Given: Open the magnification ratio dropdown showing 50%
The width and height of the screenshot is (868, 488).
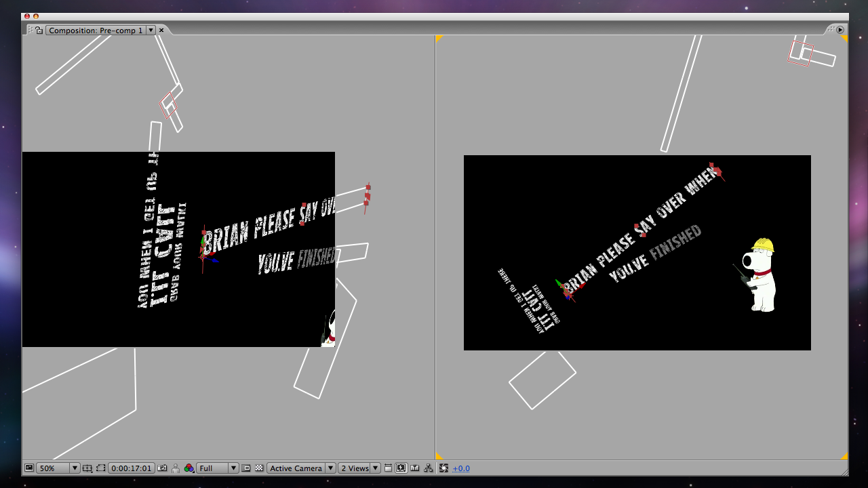Looking at the screenshot, I should point(58,468).
